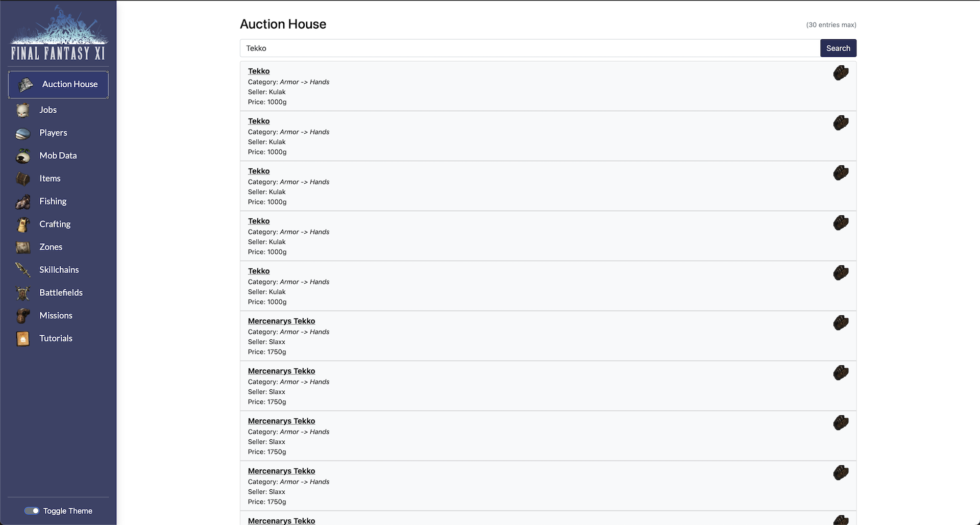Go to the Missions menu item

pyautogui.click(x=56, y=316)
